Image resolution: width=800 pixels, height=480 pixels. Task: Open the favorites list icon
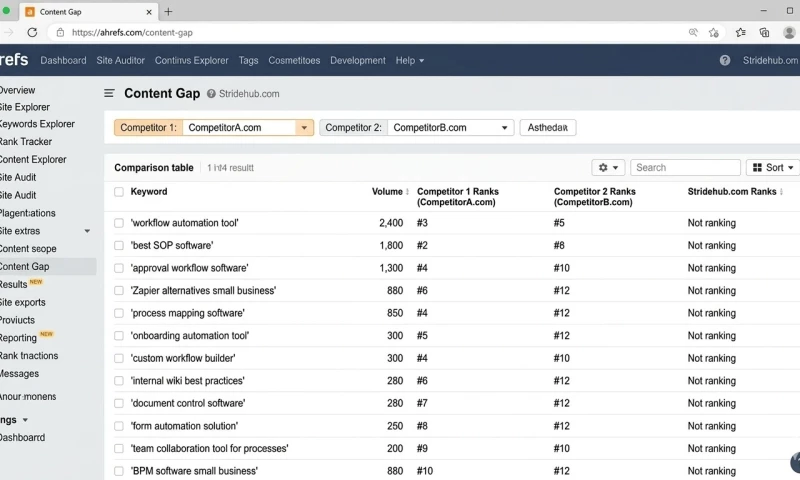coord(740,33)
